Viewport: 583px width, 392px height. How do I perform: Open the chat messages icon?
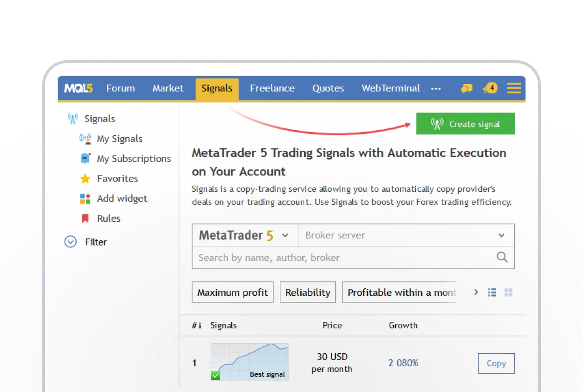[467, 89]
